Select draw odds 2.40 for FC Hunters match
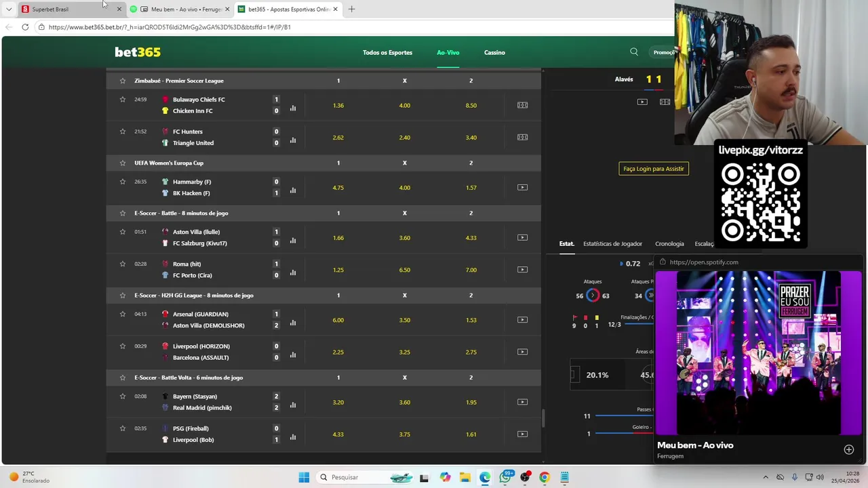This screenshot has width=868, height=488. [x=405, y=138]
